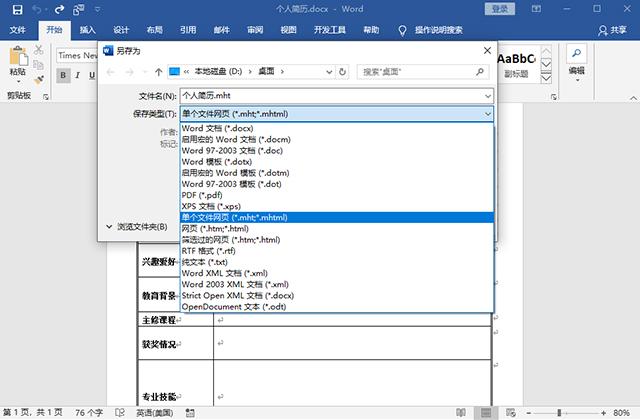Open the 开发工具 ribbon tab
This screenshot has width=640, height=420.
(329, 30)
